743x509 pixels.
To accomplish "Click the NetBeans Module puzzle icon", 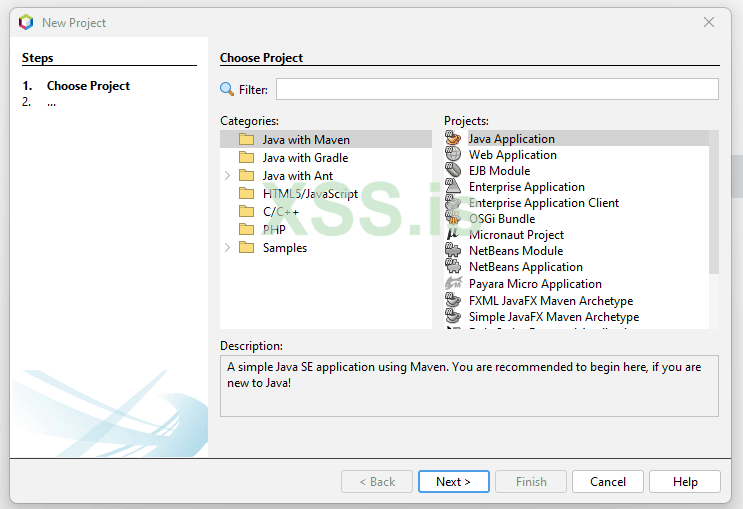I will (453, 250).
